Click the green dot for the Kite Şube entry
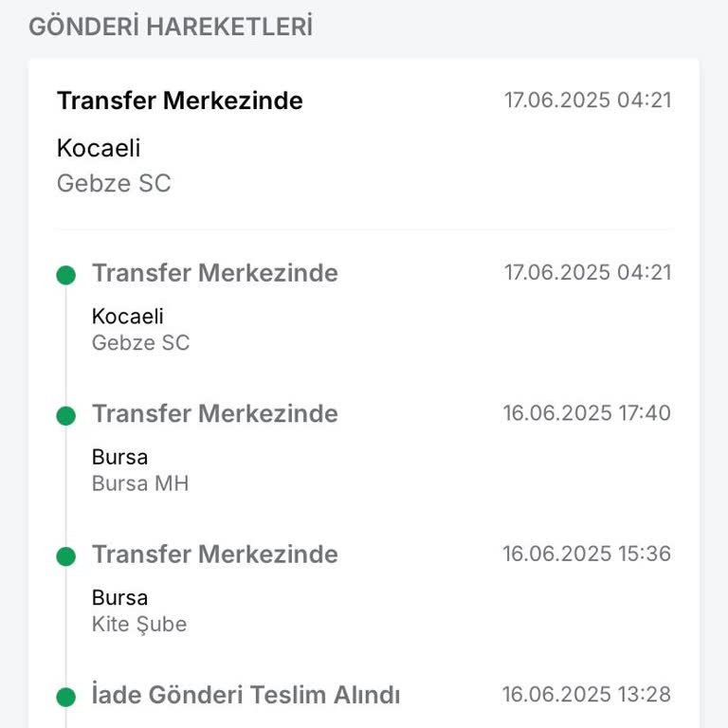Screen dimensions: 728x728 pos(65,555)
